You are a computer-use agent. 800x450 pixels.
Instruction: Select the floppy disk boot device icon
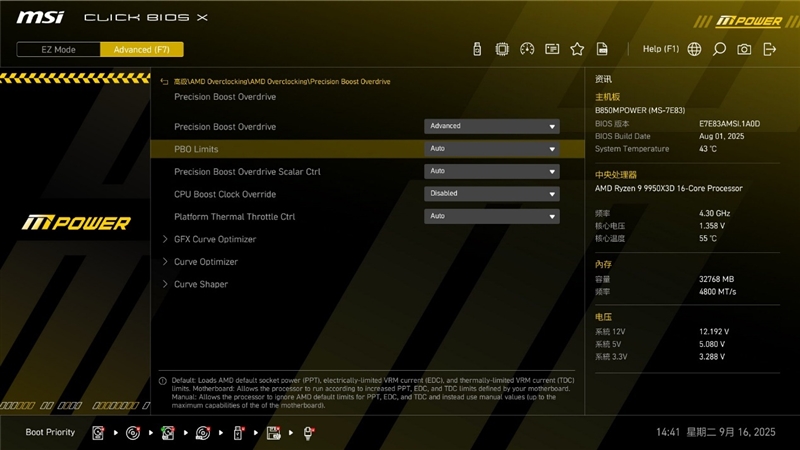coord(273,433)
